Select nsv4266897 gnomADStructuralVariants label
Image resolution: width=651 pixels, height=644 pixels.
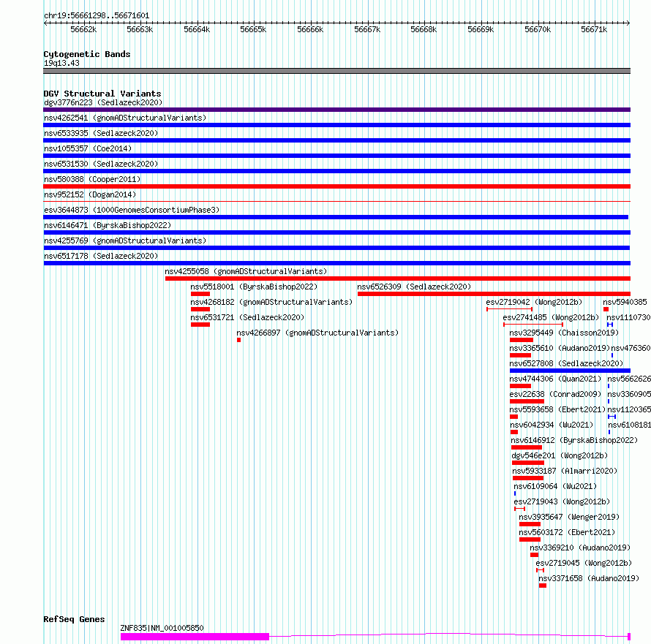click(x=317, y=333)
